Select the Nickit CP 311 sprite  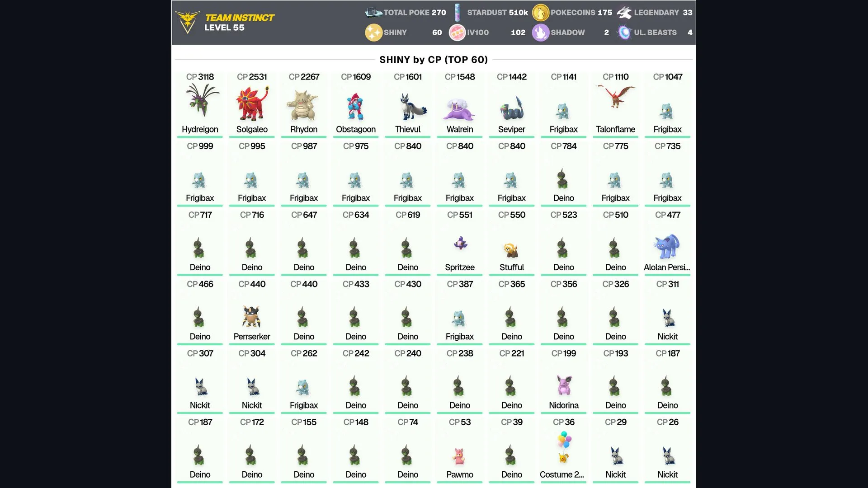668,318
